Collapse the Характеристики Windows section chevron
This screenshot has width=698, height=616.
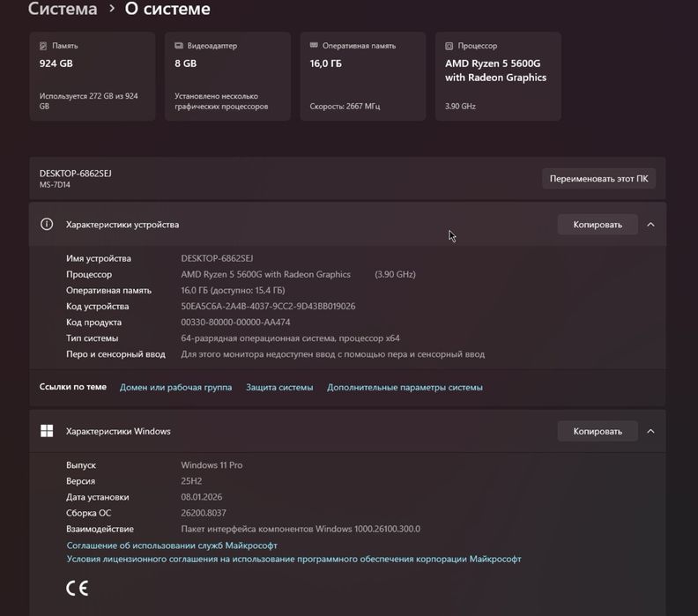[x=650, y=431]
